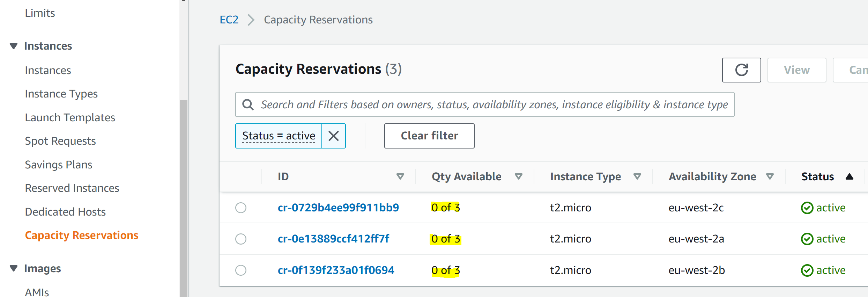Open the Status = active filter token
Viewport: 868px width, 297px height.
click(279, 136)
